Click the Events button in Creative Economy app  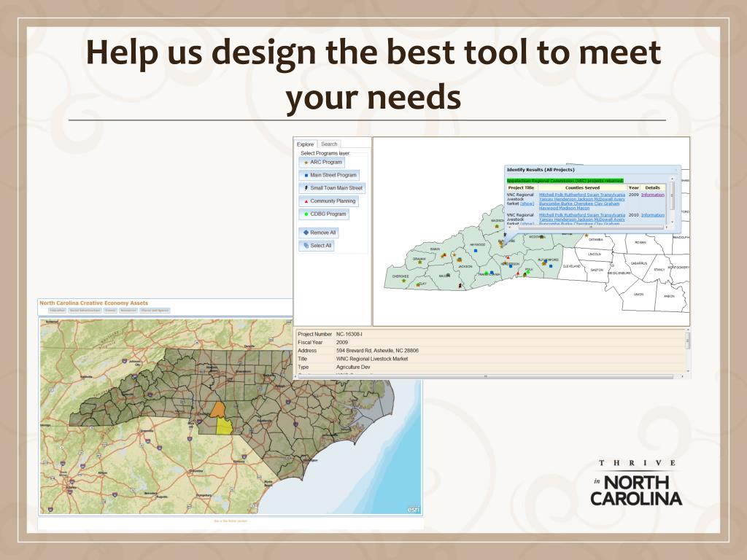point(110,311)
